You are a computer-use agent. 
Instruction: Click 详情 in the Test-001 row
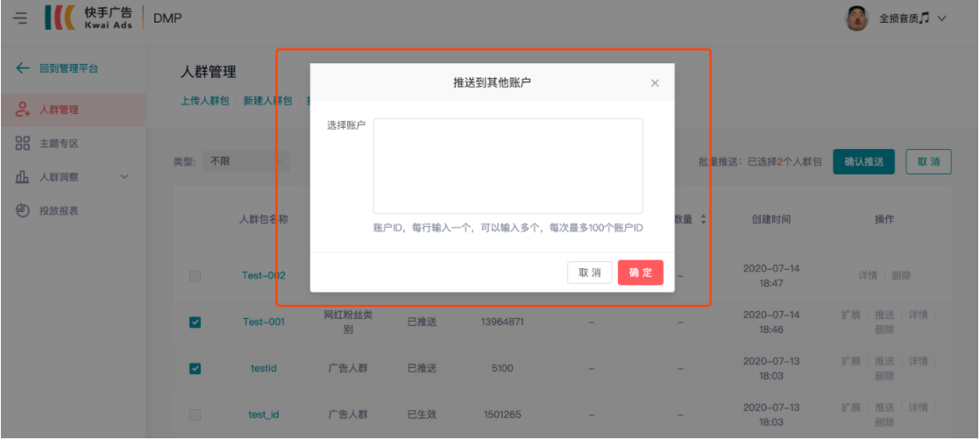click(x=918, y=315)
